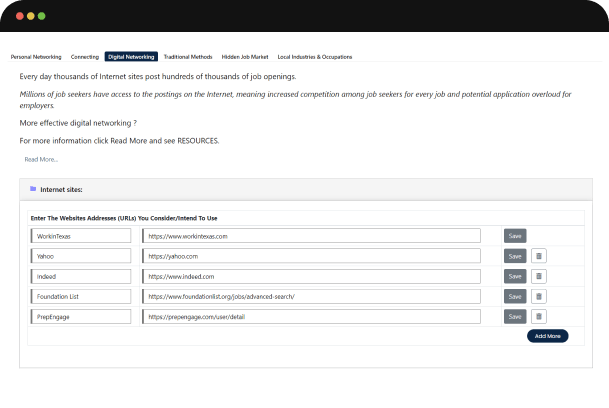The height and width of the screenshot is (408, 609).
Task: Click the Read More... link
Action: [x=41, y=159]
